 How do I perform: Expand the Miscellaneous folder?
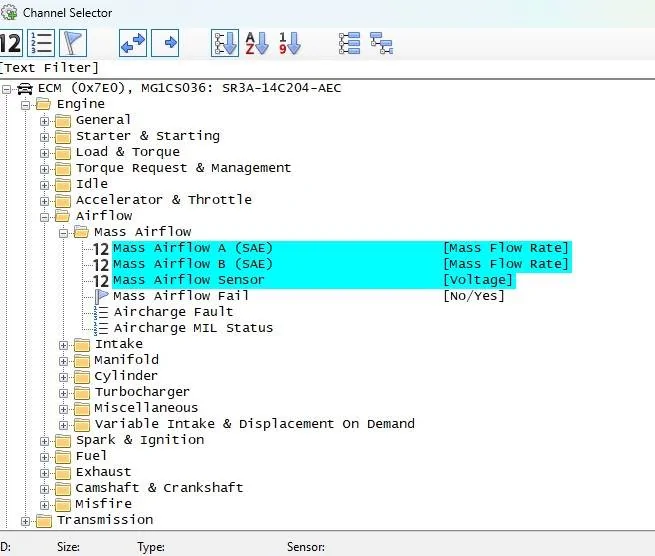[63, 409]
